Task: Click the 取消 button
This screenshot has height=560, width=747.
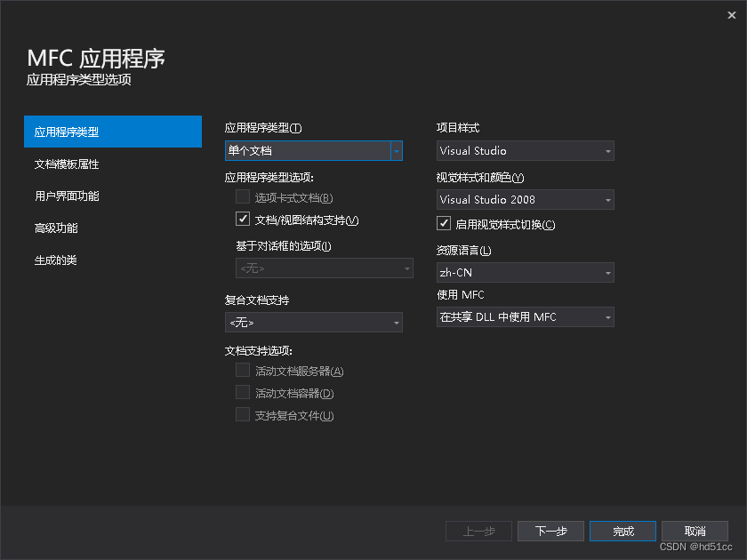Action: point(695,531)
